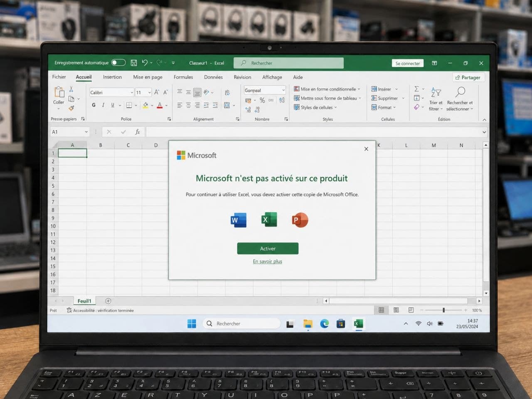Toggle align text right button
The width and height of the screenshot is (532, 399).
click(197, 105)
